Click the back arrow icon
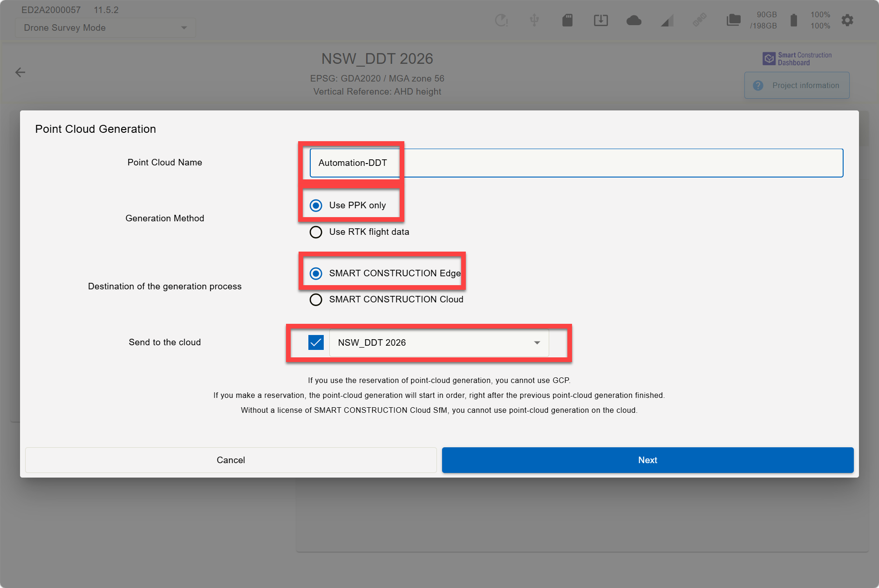 (20, 72)
